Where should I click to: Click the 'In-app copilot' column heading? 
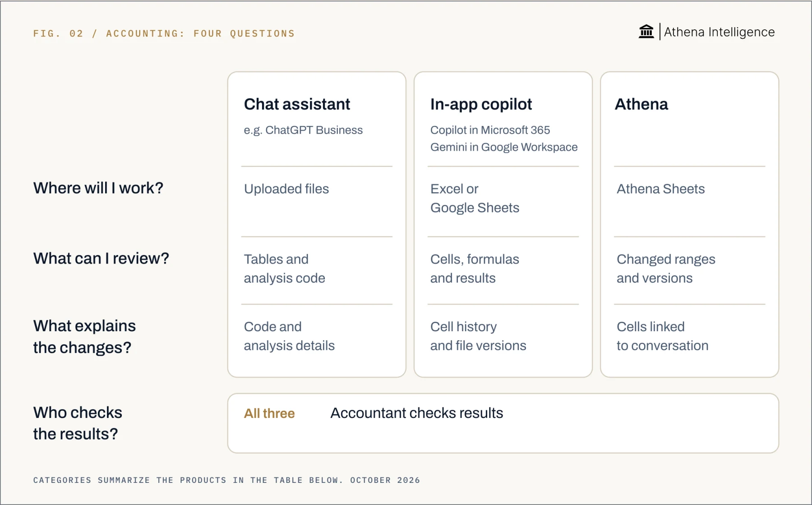pyautogui.click(x=481, y=104)
